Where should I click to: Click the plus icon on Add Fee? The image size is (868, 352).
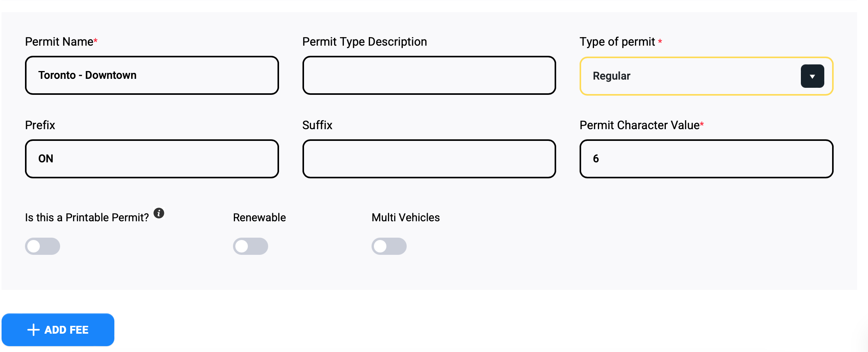[34, 330]
